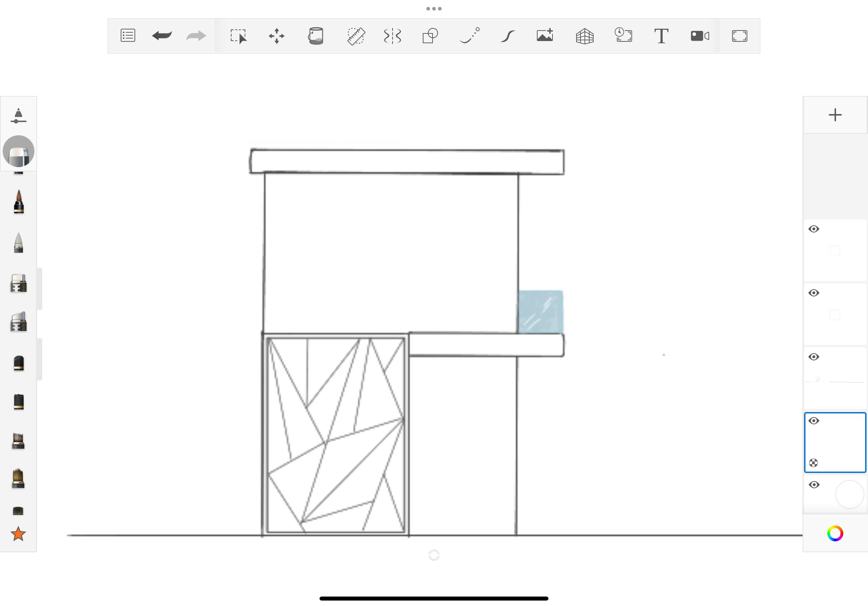Open the color wheel picker
This screenshot has width=868, height=606.
[x=835, y=533]
